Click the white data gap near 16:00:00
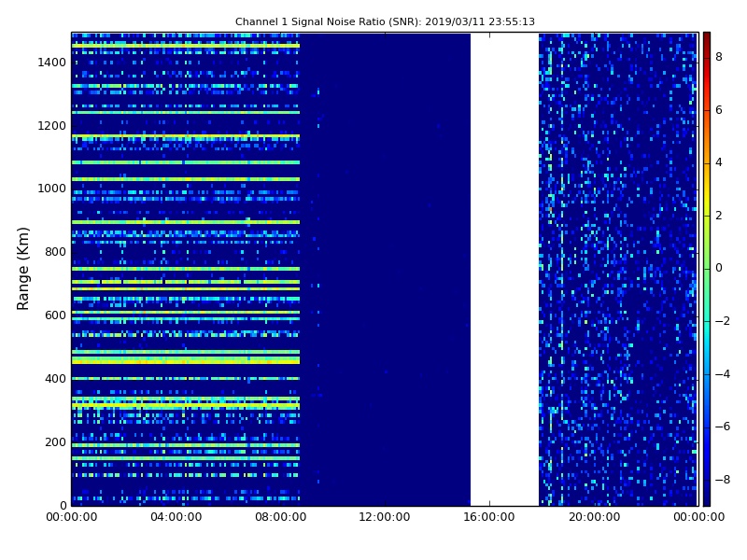 504,269
